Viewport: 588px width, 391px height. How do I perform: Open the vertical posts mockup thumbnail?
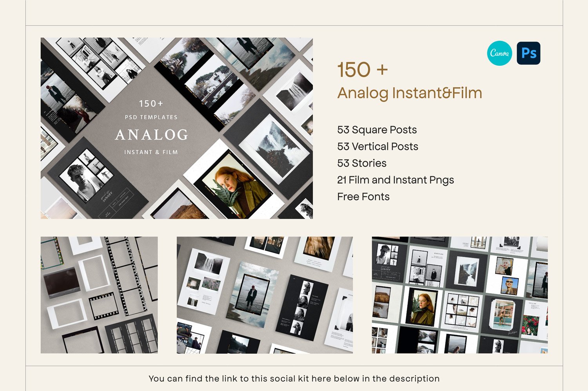coord(265,295)
